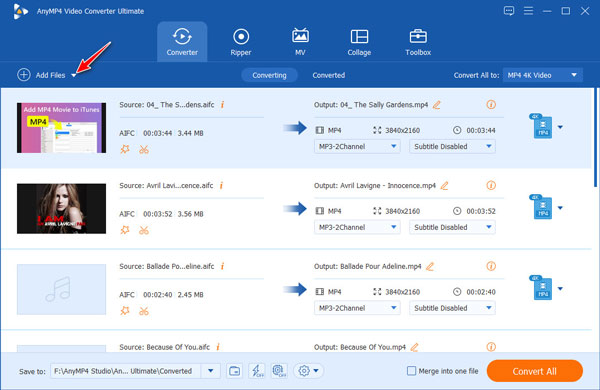Open output info for Avril Lavigne - Innocence.mp4
600x390 pixels.
[x=491, y=185]
